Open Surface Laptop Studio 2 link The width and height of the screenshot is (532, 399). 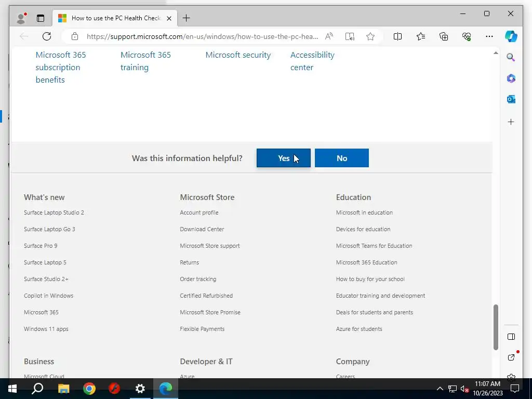click(54, 212)
